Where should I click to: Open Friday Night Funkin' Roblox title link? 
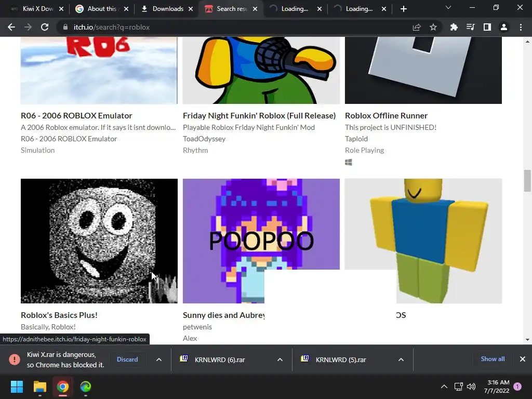(x=259, y=116)
